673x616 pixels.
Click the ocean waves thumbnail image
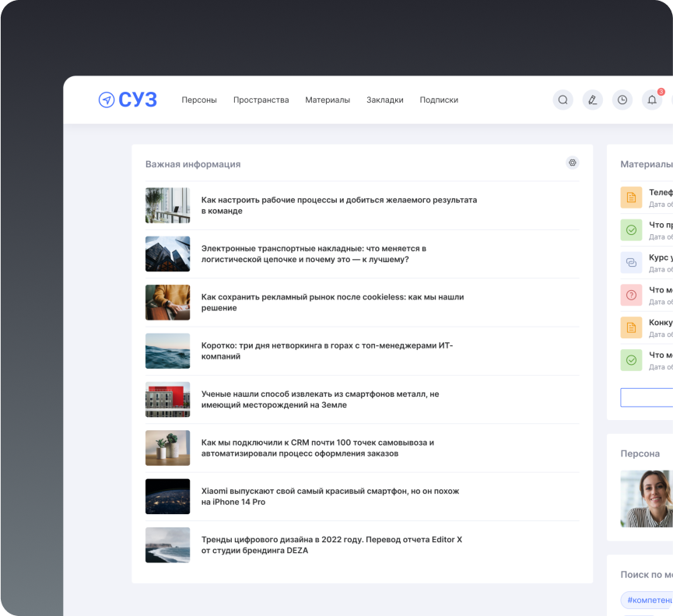pyautogui.click(x=167, y=351)
